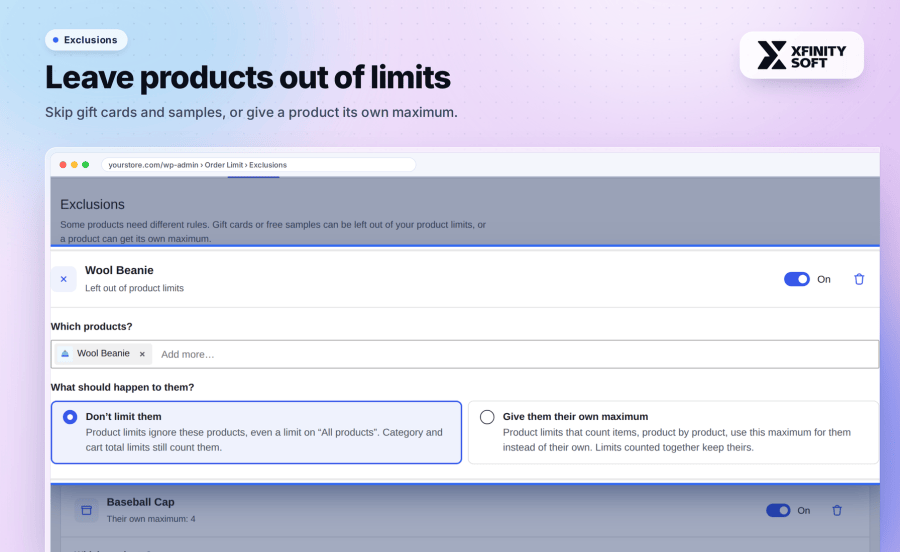This screenshot has width=900, height=552.
Task: Click the "On" label beside Baseball Cap toggle
Action: 804,511
